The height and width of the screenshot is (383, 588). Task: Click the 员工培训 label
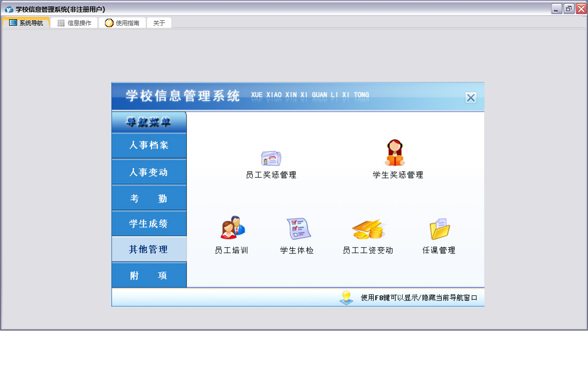coord(231,250)
